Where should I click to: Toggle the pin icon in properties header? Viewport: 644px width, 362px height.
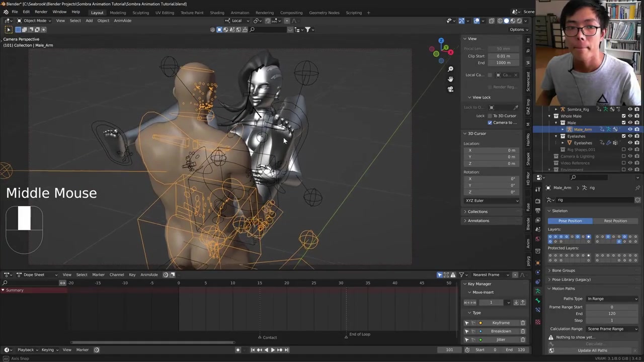tap(637, 188)
